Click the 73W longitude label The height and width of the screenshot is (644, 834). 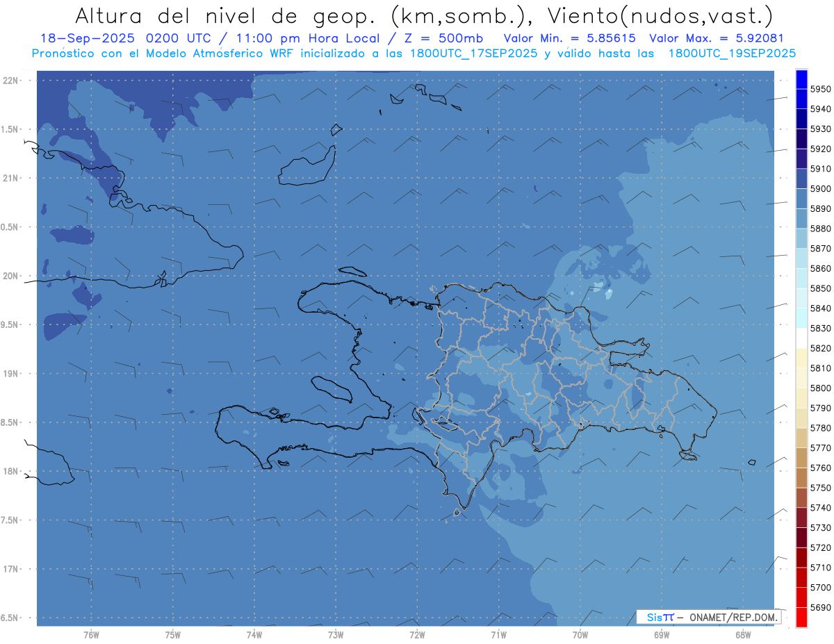point(336,635)
